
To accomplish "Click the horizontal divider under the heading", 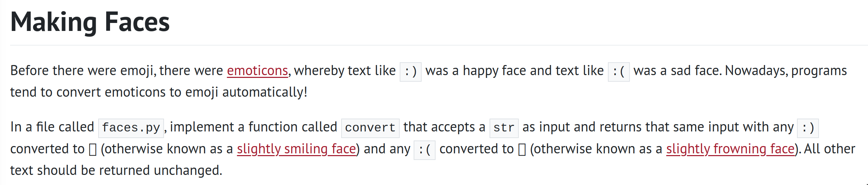I will (x=439, y=45).
